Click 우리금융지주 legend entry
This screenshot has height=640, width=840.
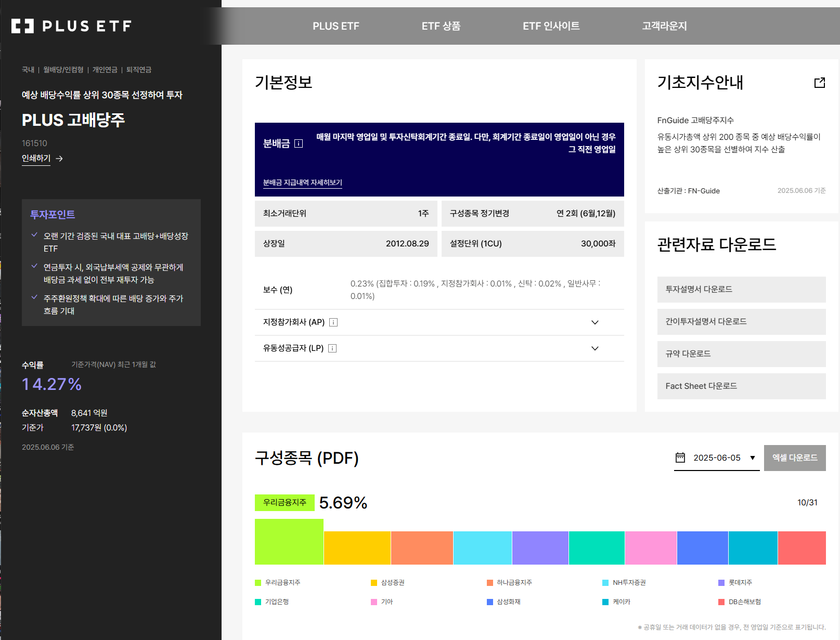click(x=278, y=583)
